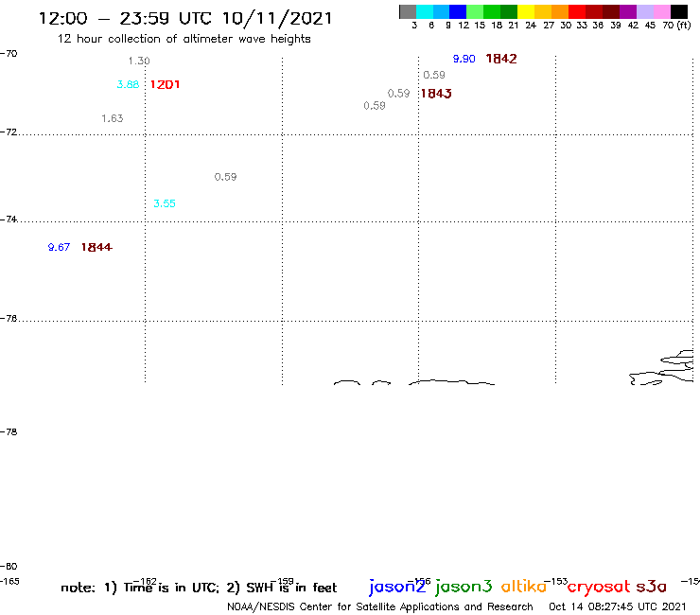700x615 pixels.
Task: Click the note about UTC time and SWH feet
Action: pos(199,588)
